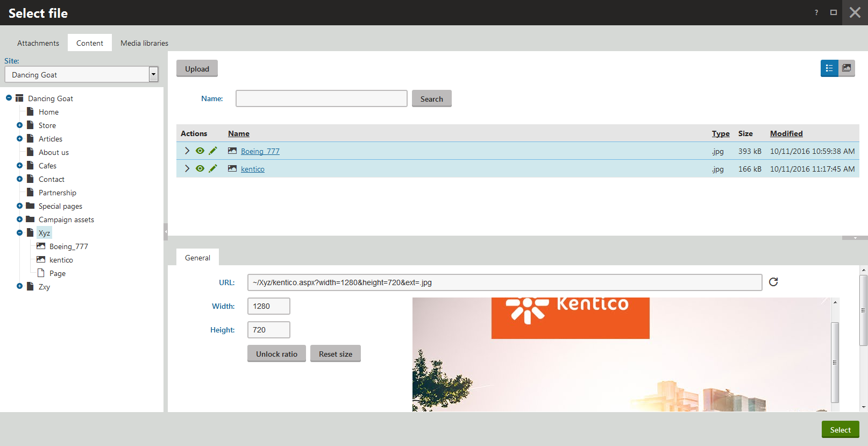
Task: Edit the kentico image with pencil icon
Action: click(213, 169)
